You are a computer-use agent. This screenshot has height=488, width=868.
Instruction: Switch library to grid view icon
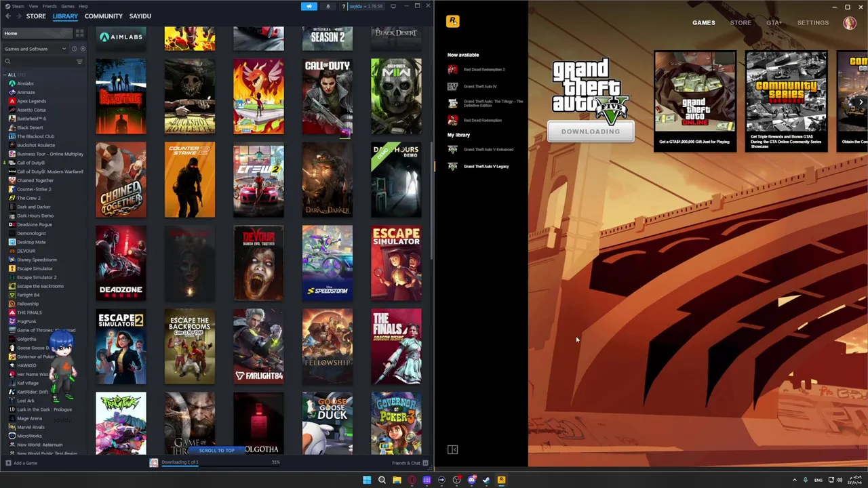[x=79, y=33]
